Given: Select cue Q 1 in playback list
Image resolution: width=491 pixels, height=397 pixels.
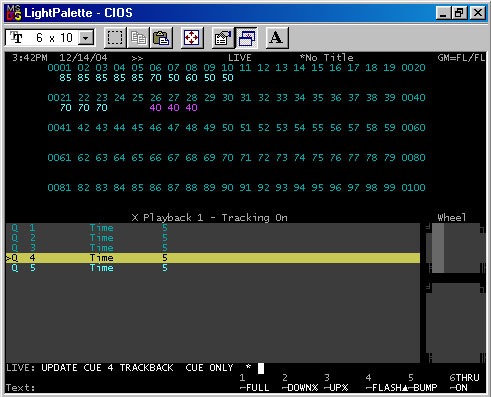Looking at the screenshot, I should [x=213, y=228].
